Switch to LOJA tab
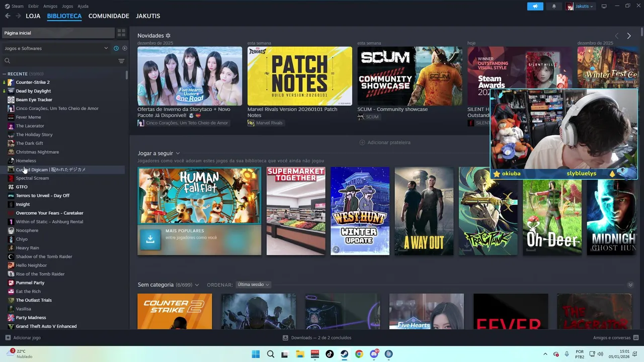The height and width of the screenshot is (362, 644). tap(33, 16)
